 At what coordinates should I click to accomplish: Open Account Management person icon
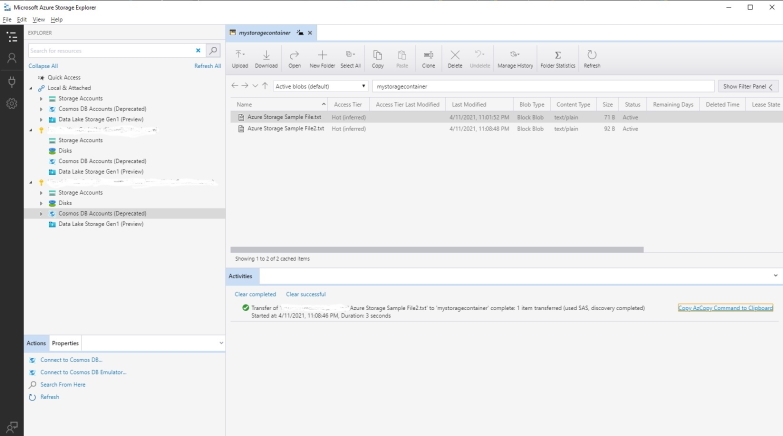11,58
